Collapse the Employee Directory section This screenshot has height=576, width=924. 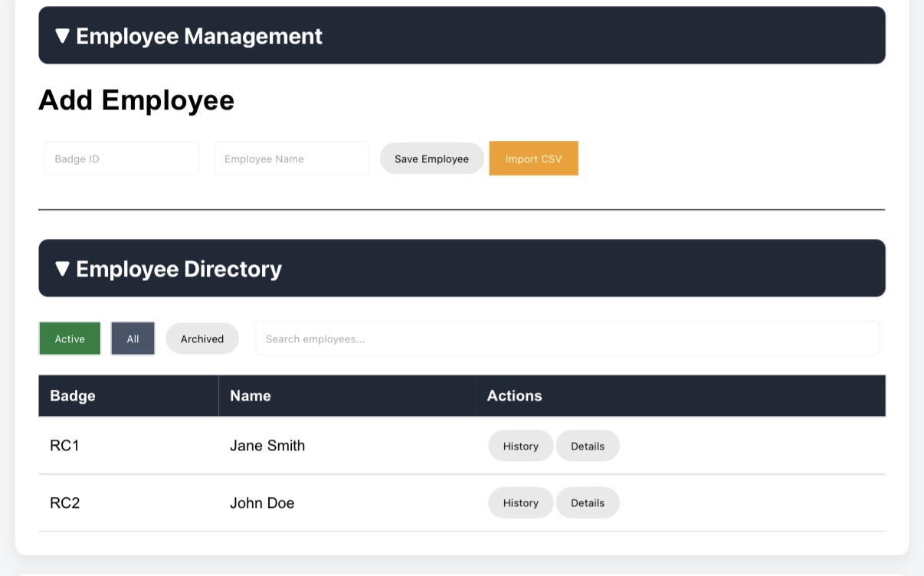[462, 268]
